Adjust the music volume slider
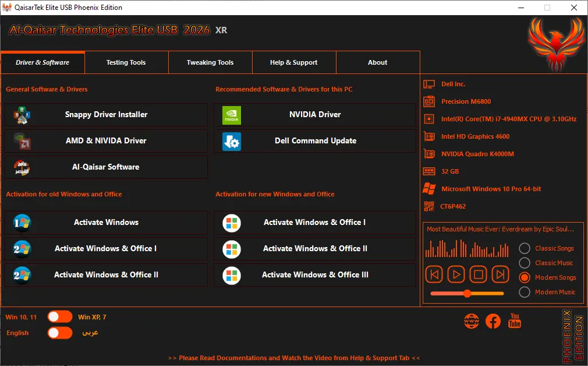The width and height of the screenshot is (588, 366). coord(467,294)
